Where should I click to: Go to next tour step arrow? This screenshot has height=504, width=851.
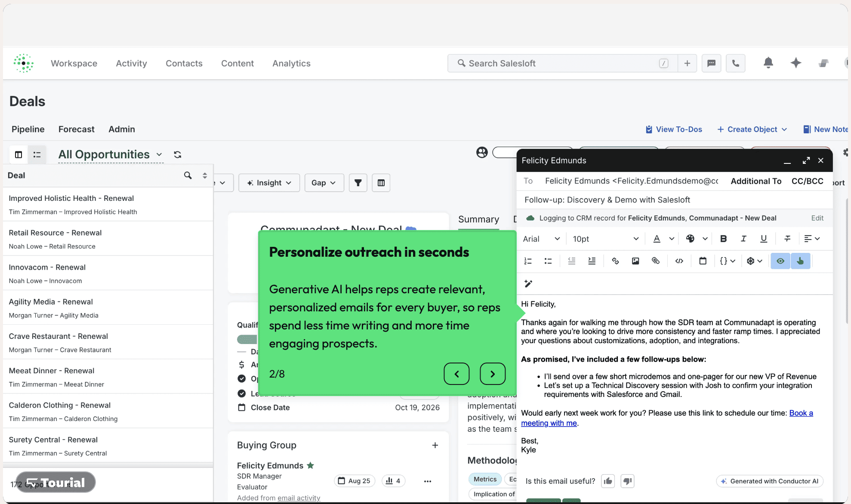[x=493, y=374]
